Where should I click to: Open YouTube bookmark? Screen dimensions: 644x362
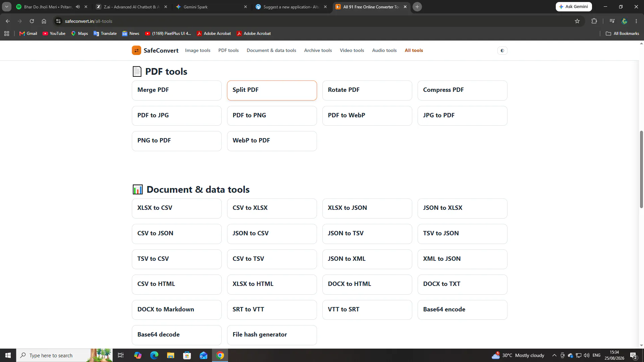54,34
